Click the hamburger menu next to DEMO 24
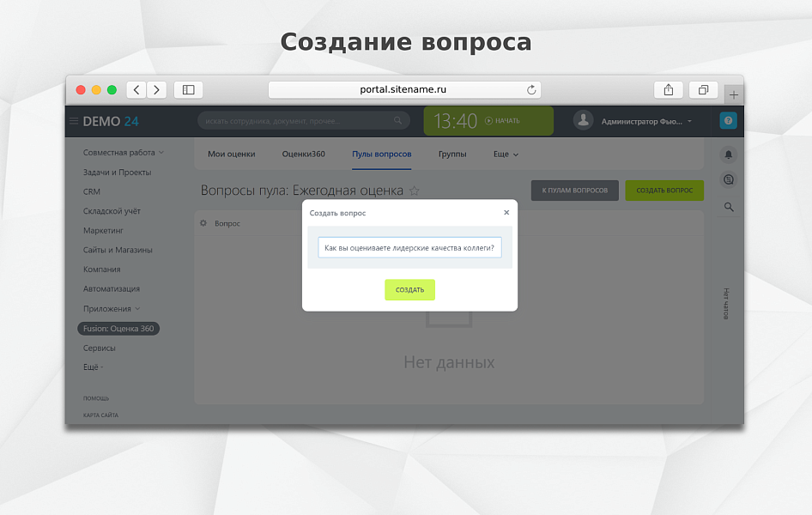Image resolution: width=812 pixels, height=515 pixels. [x=76, y=121]
